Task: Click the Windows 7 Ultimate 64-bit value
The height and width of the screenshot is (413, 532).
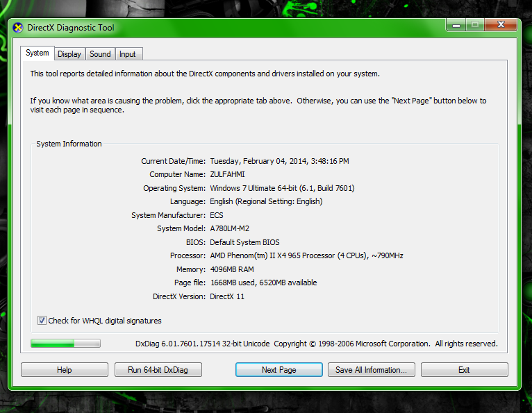Action: (x=282, y=188)
